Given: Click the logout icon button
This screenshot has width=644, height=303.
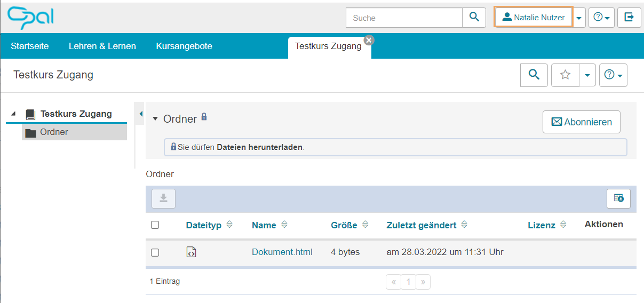Looking at the screenshot, I should tap(629, 18).
